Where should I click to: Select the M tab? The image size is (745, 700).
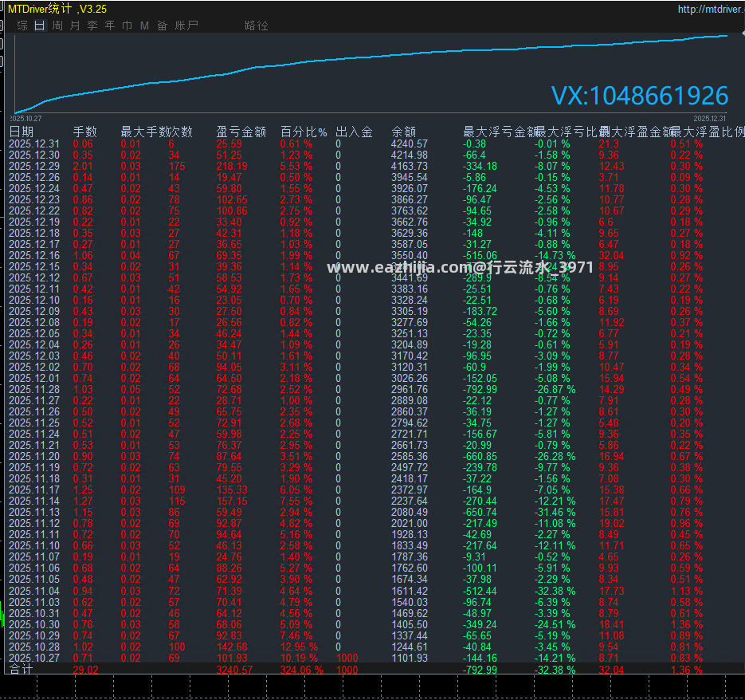point(144,26)
